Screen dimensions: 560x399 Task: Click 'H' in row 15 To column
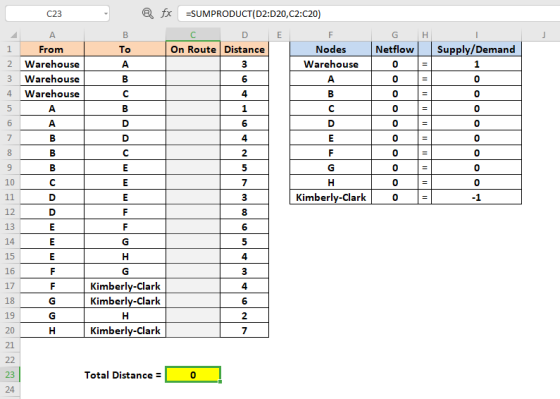tap(125, 256)
